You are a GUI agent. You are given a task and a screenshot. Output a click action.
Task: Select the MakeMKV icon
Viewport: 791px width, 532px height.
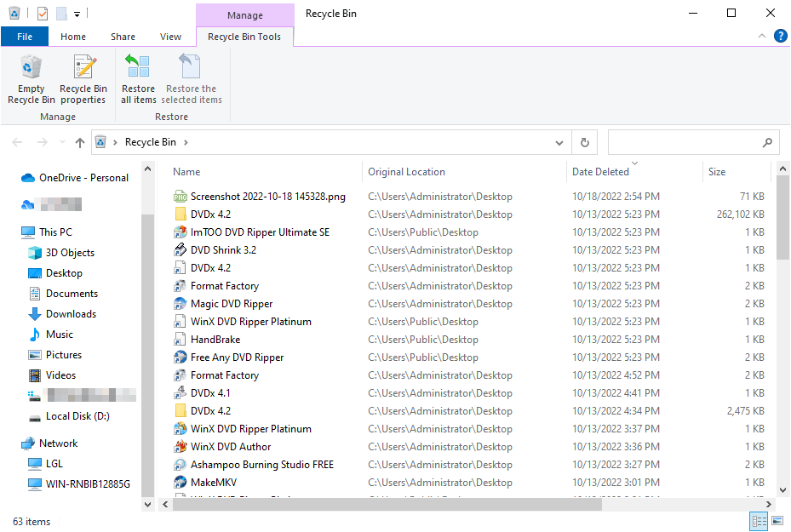181,483
